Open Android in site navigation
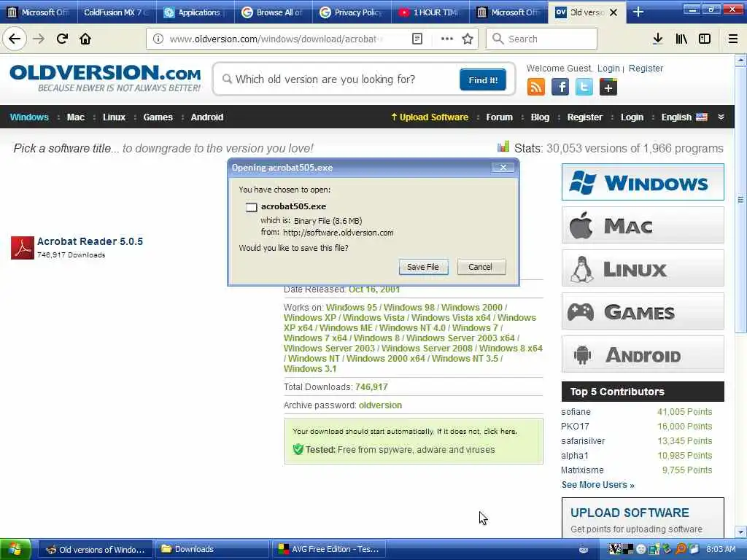The image size is (747, 560). click(x=206, y=117)
